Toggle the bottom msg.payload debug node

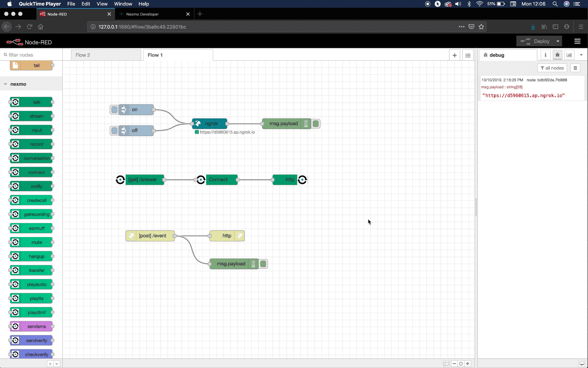(x=263, y=264)
